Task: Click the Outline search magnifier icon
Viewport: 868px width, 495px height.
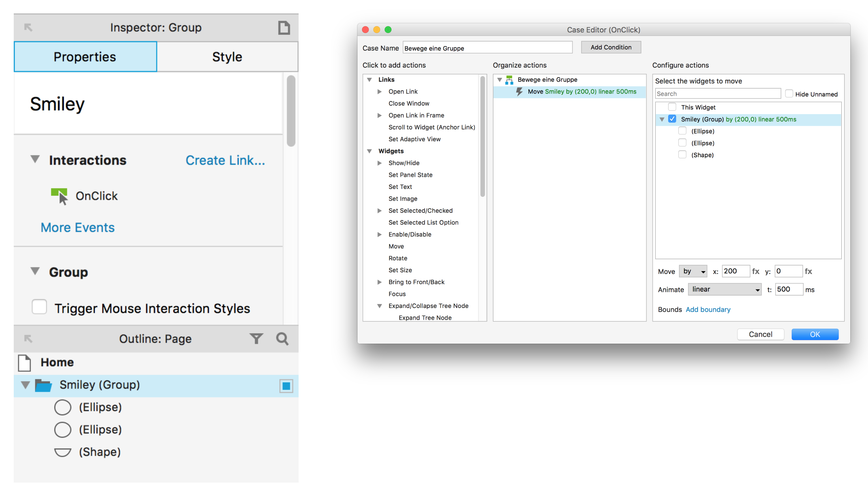Action: (x=282, y=339)
